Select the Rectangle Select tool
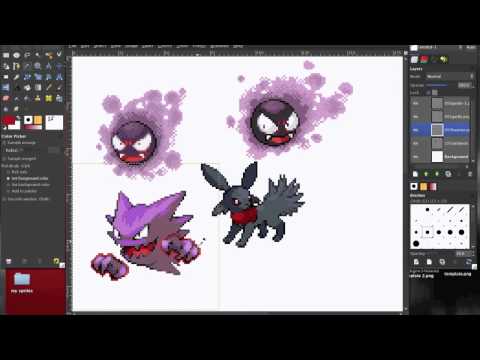 point(6,55)
